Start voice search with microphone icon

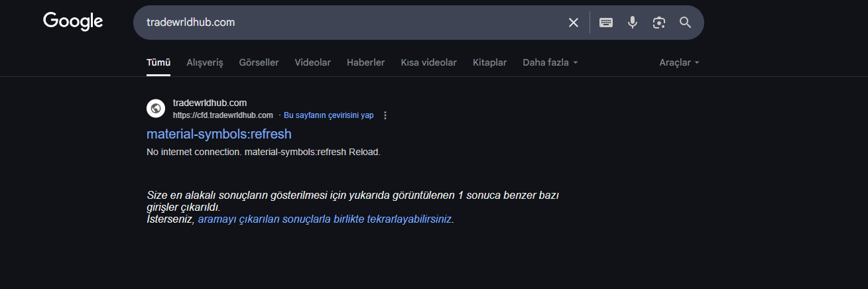pos(633,23)
